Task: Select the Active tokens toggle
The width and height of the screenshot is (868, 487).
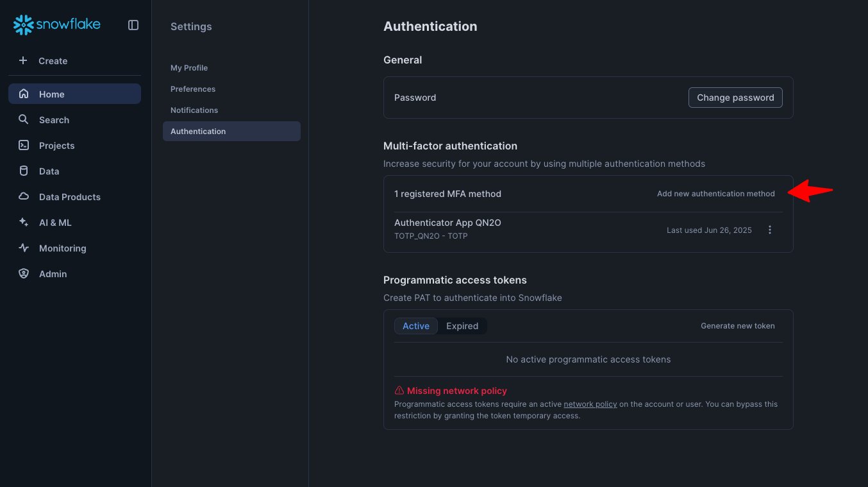Action: 416,326
